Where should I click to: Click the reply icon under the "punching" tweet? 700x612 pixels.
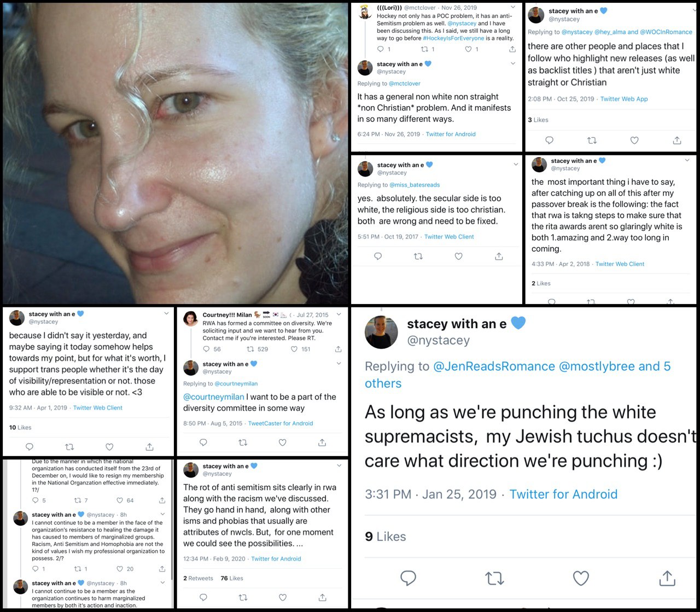click(x=408, y=578)
